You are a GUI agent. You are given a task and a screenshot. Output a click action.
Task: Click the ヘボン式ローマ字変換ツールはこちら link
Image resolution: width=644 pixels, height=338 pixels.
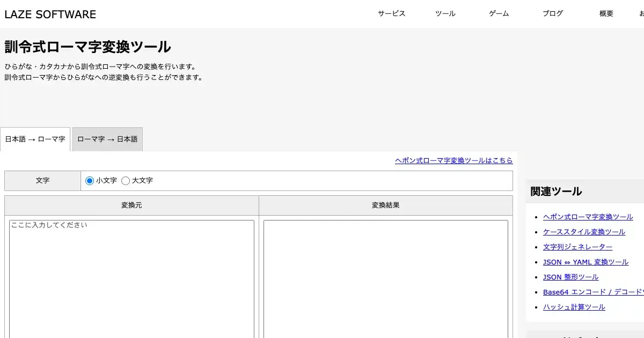click(453, 160)
